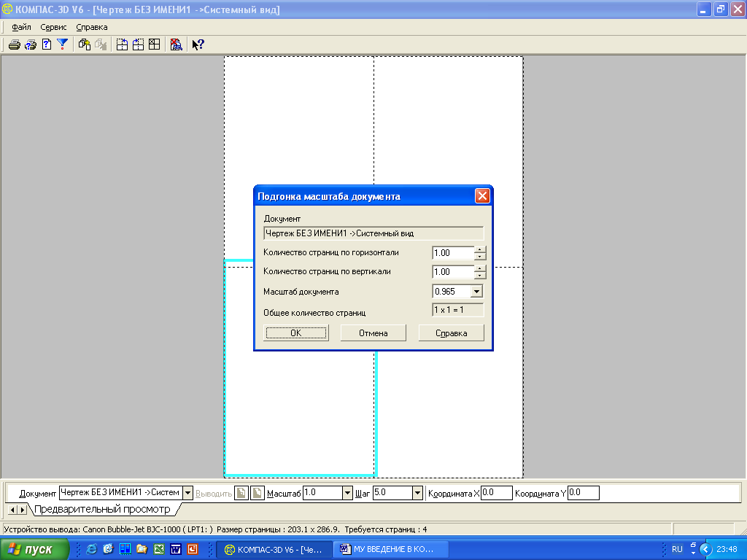Click horizontal page count field
747x560 pixels.
pyautogui.click(x=453, y=253)
